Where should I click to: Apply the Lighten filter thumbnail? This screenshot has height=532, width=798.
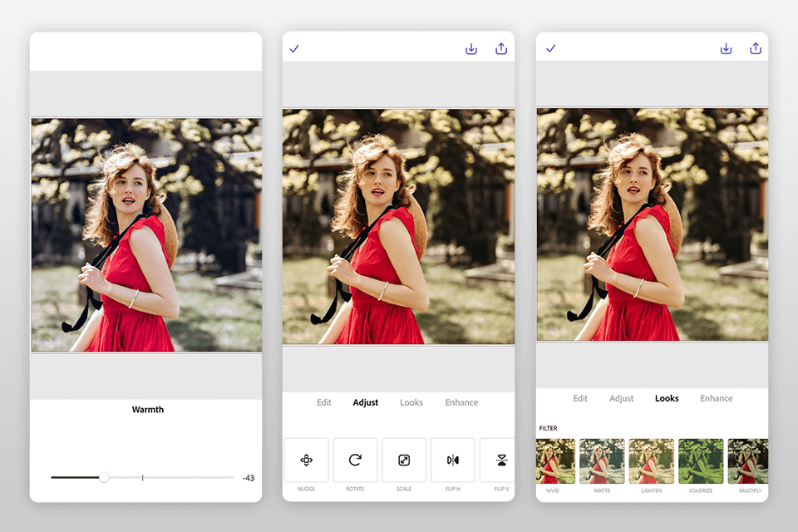(x=652, y=461)
